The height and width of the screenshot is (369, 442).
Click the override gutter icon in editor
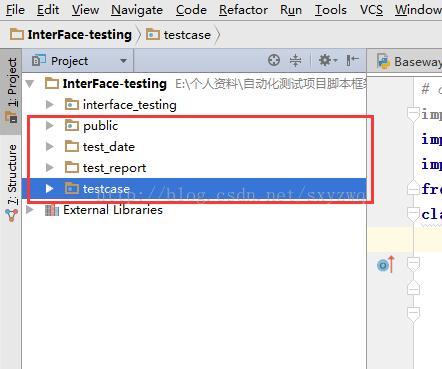[386, 264]
